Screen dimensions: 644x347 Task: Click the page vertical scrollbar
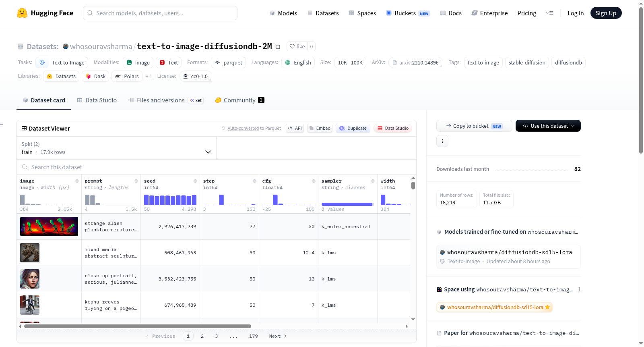(x=641, y=80)
